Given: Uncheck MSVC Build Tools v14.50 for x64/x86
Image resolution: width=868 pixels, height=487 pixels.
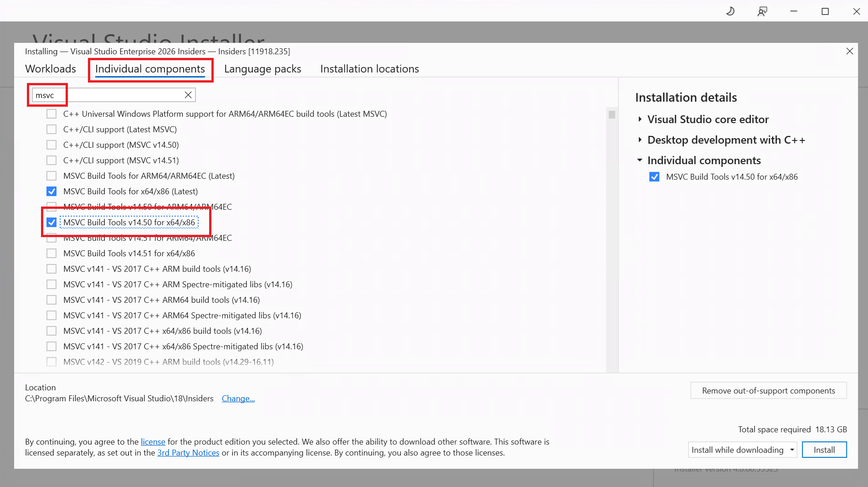Looking at the screenshot, I should [51, 223].
